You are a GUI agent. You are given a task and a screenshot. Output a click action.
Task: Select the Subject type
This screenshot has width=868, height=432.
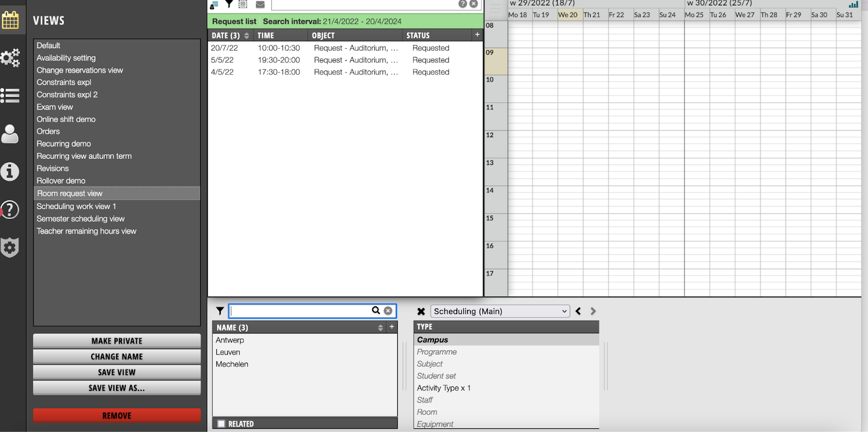click(x=506, y=364)
